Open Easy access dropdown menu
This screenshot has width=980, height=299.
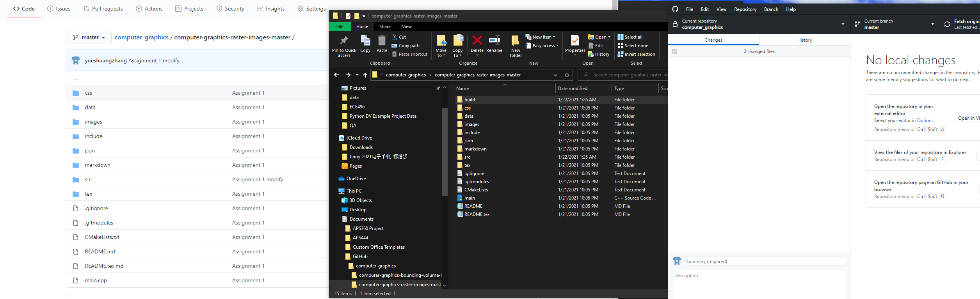tap(542, 46)
